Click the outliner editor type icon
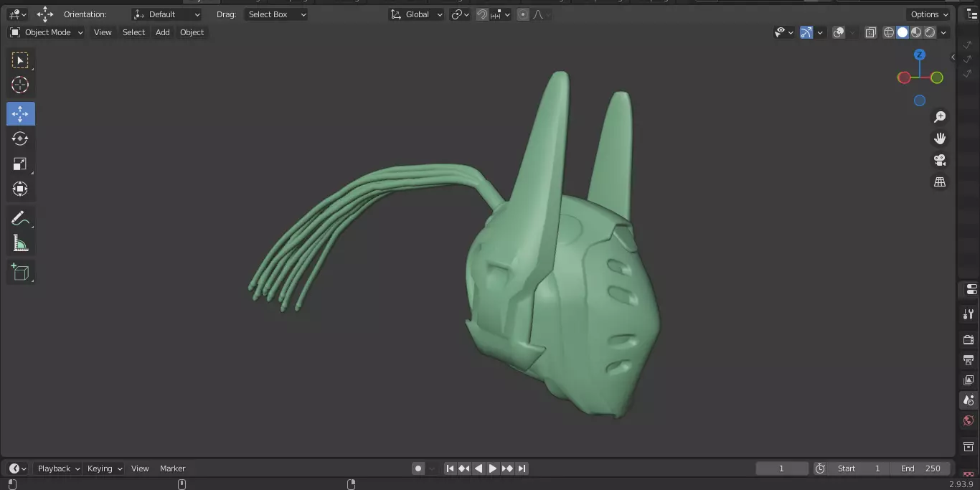The width and height of the screenshot is (980, 490). 972,14
